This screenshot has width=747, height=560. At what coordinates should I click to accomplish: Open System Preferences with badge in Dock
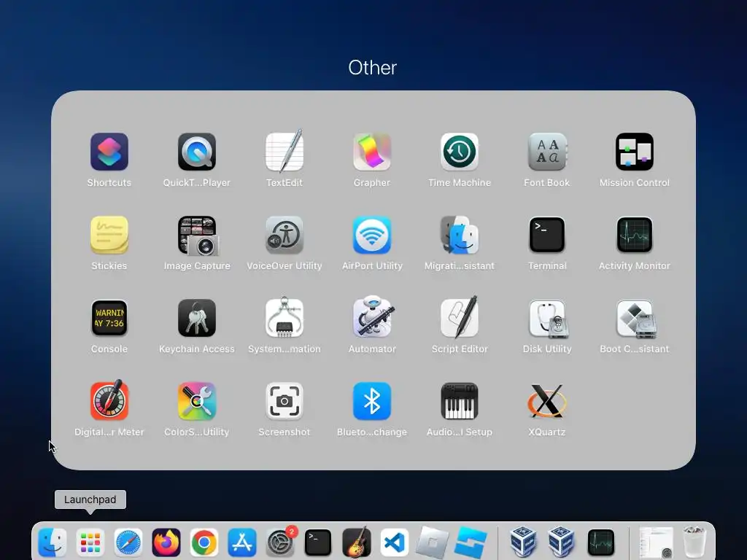click(280, 542)
